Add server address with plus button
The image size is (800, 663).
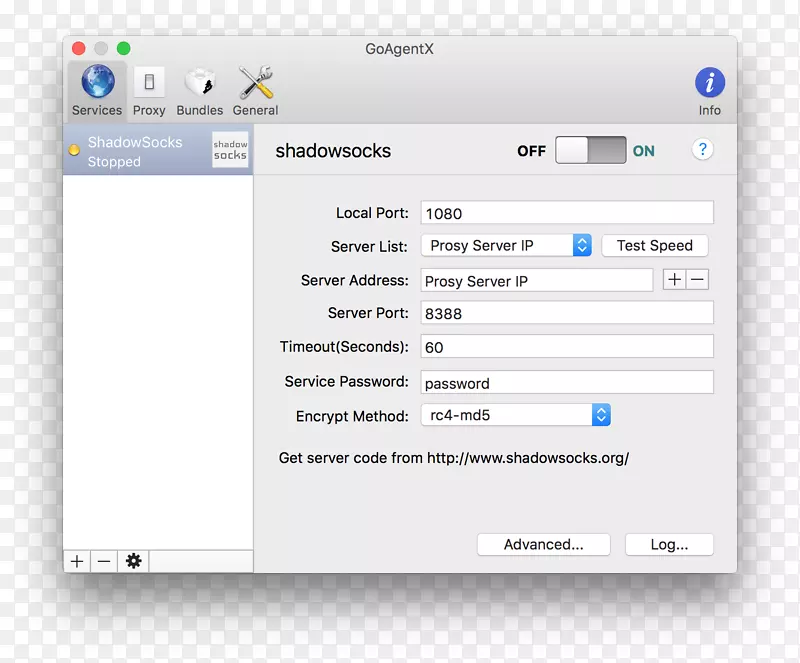pyautogui.click(x=675, y=280)
